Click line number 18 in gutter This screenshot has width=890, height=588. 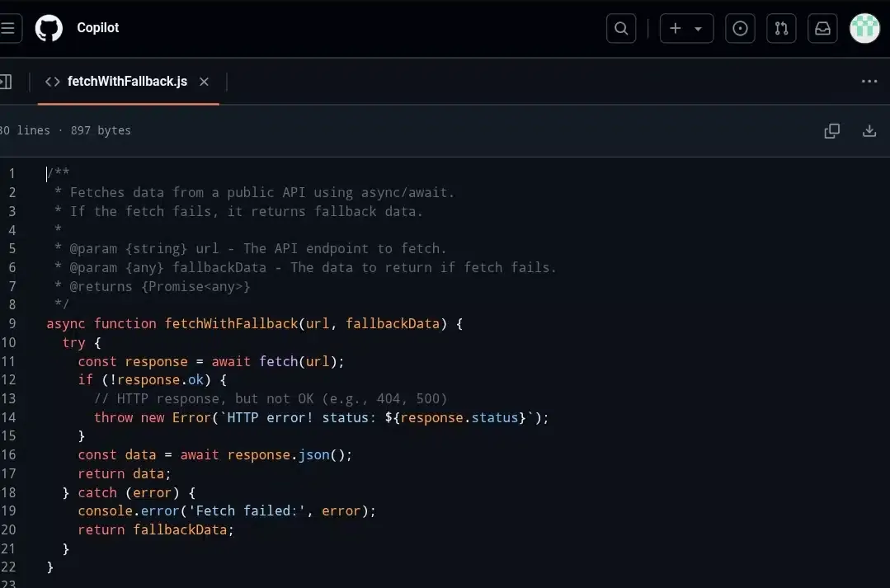[8, 492]
